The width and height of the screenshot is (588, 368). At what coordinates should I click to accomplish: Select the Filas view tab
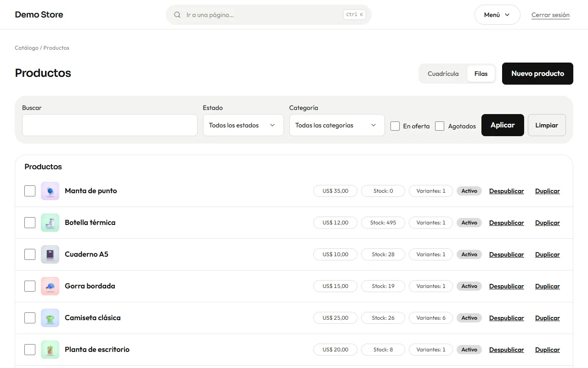(x=481, y=74)
